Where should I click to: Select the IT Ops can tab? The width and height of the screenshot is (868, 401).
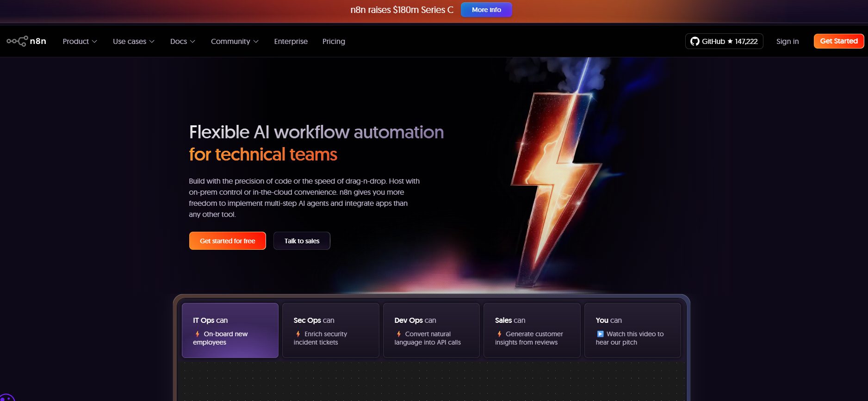(x=230, y=330)
